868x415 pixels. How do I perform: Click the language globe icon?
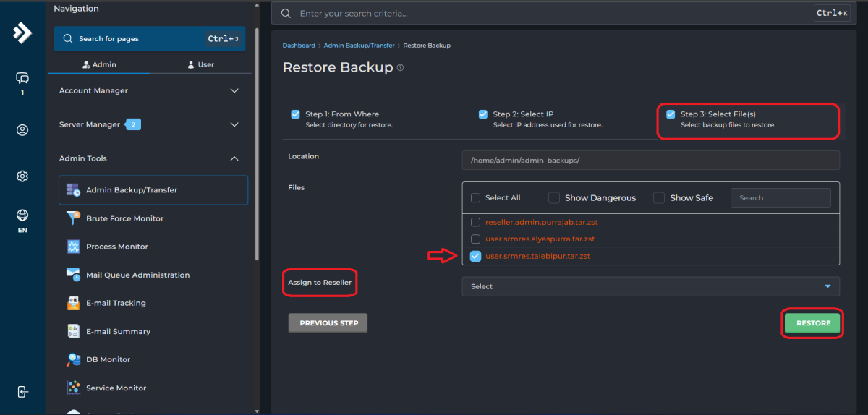[x=22, y=215]
